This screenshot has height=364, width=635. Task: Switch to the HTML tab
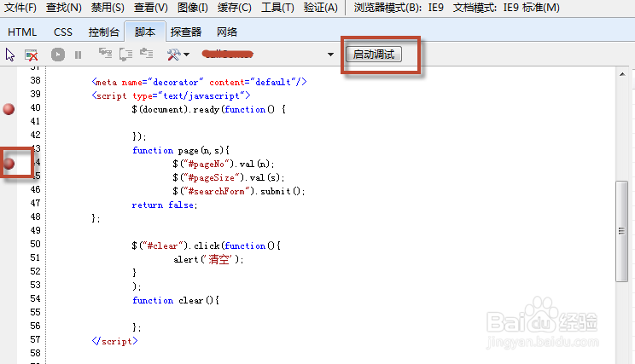pos(22,32)
